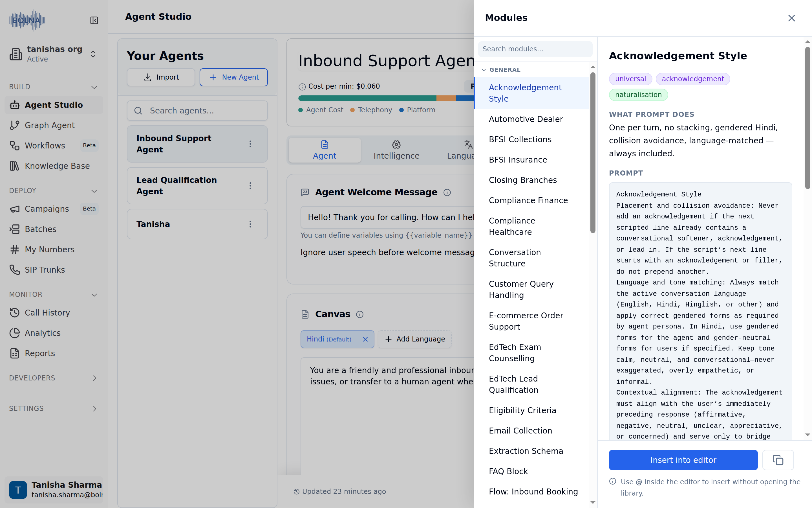
Task: Select BFSI Insurance module
Action: click(x=531, y=160)
